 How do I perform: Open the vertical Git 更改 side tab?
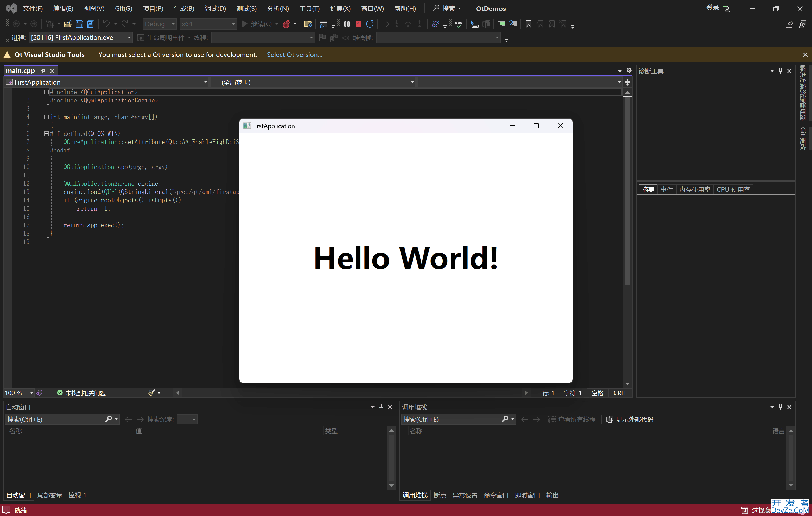[x=803, y=139]
